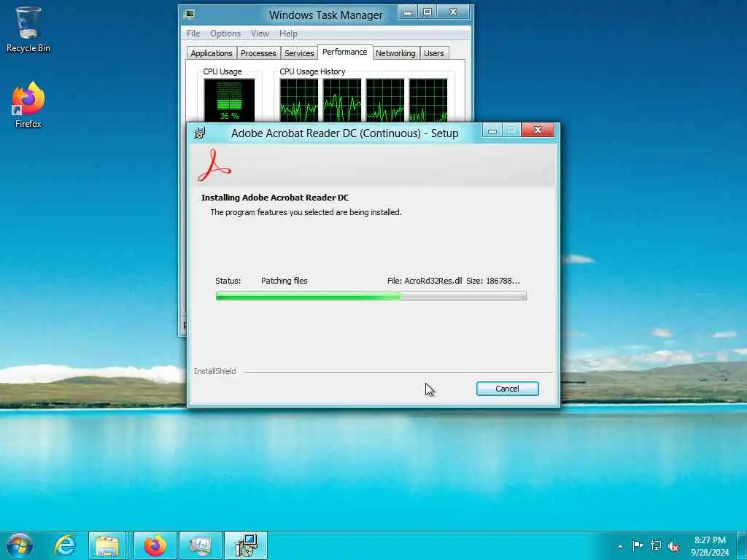Viewport: 747px width, 560px height.
Task: Open Internet Explorer from the taskbar
Action: [x=64, y=545]
